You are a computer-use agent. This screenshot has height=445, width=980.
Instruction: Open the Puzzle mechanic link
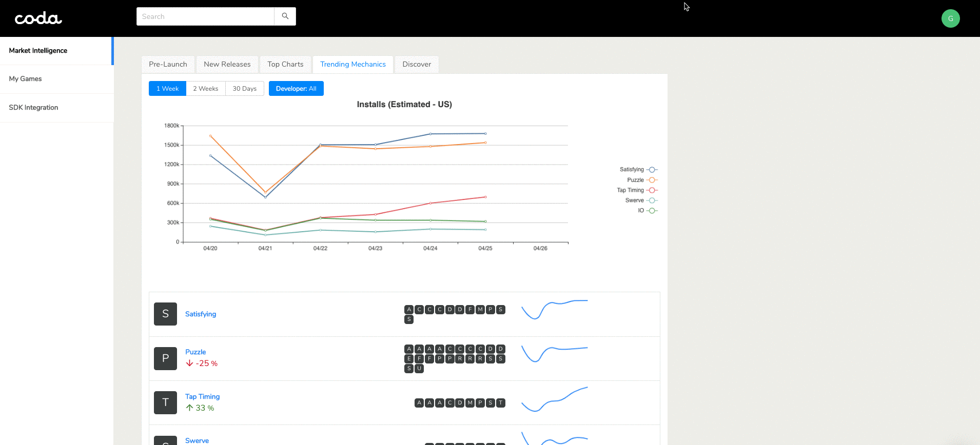tap(195, 352)
